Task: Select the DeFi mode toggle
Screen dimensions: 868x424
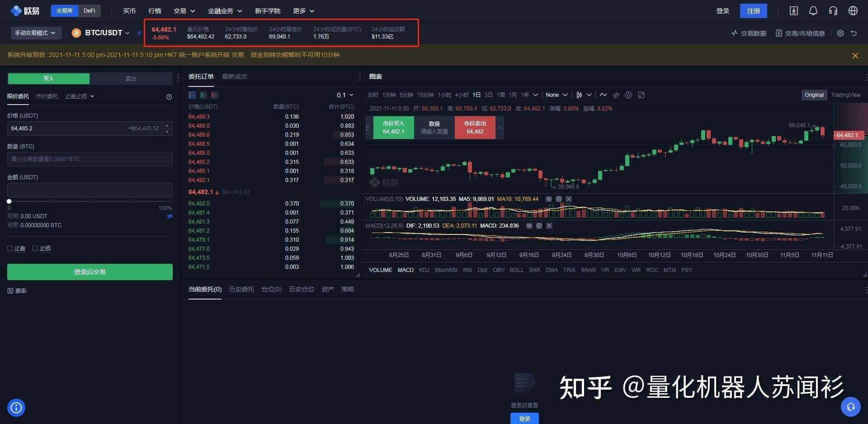Action: tap(90, 11)
